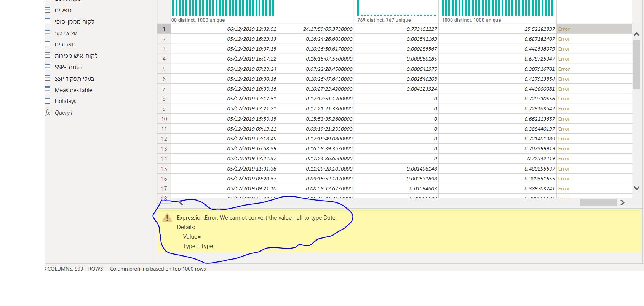Select row number 17 header
The height and width of the screenshot is (306, 644).
point(164,188)
